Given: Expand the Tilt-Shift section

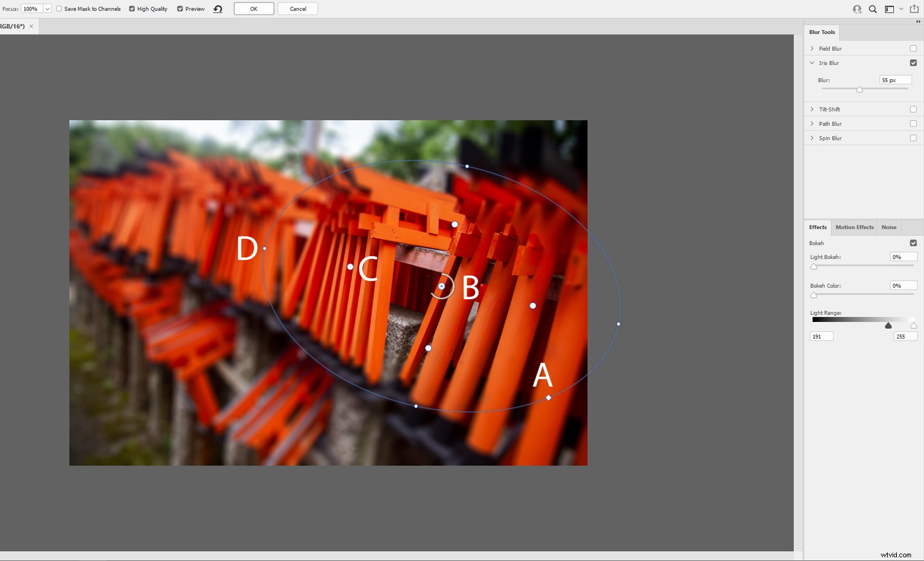Looking at the screenshot, I should 812,109.
